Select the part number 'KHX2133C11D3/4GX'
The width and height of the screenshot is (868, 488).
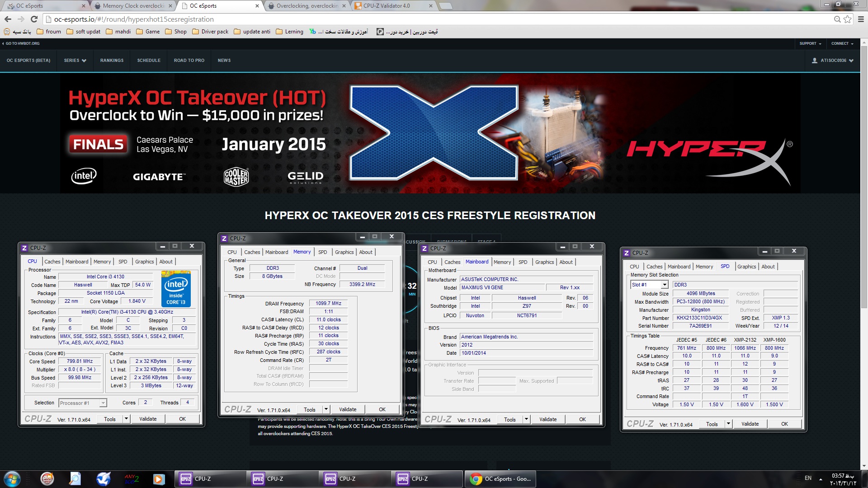pos(699,318)
